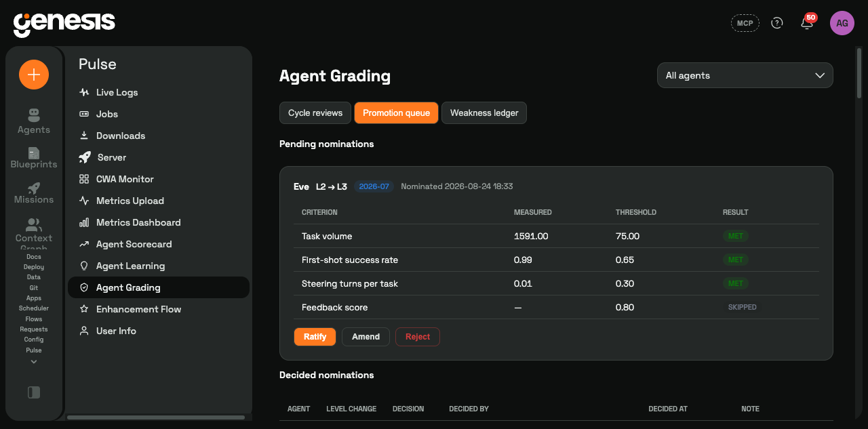Select Agent Grading in Pulse menu
This screenshot has width=868, height=429.
159,287
